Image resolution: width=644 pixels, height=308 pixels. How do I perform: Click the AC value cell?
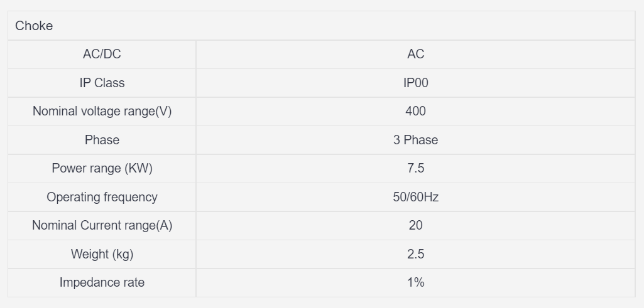pyautogui.click(x=415, y=54)
